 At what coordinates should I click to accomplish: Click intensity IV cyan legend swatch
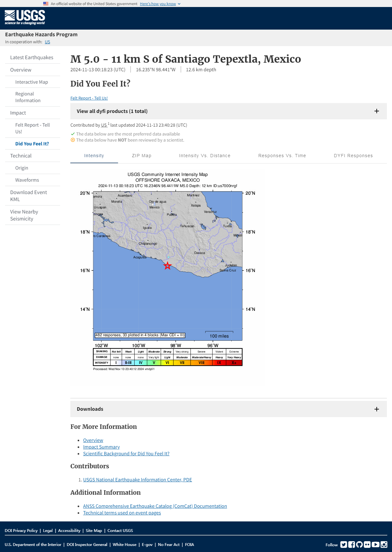coord(141,363)
